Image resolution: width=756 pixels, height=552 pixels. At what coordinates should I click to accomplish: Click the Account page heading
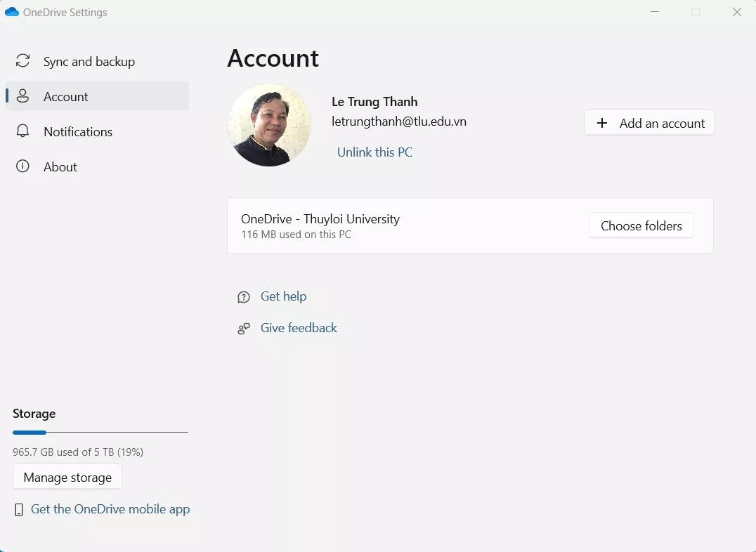273,58
